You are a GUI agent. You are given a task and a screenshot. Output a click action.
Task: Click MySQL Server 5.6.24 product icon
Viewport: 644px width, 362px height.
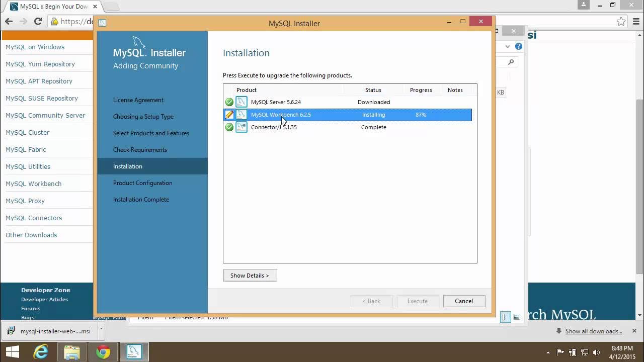click(x=242, y=102)
